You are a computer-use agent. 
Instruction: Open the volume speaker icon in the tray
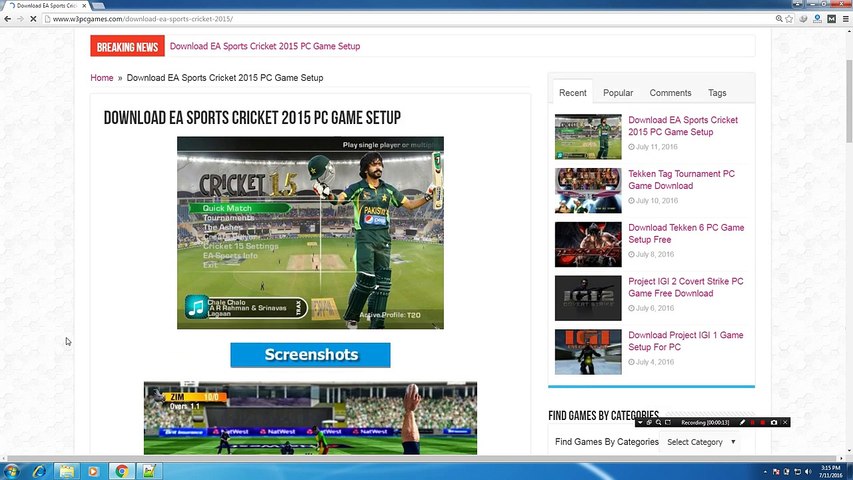pos(808,472)
